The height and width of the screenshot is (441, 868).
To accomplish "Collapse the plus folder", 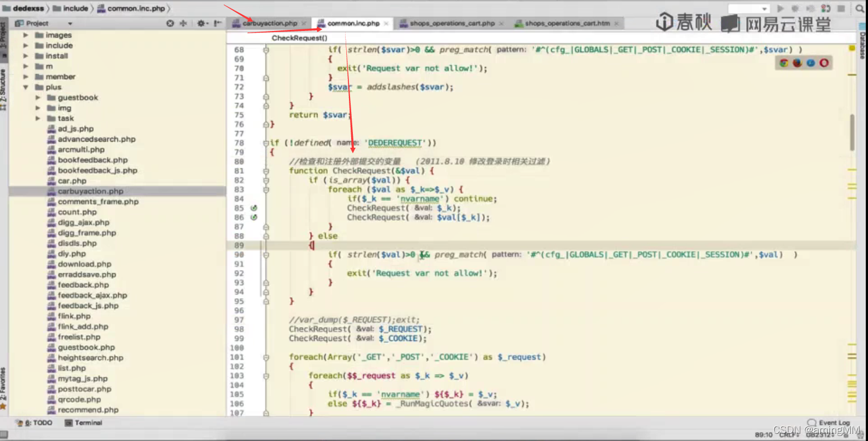I will (x=25, y=87).
